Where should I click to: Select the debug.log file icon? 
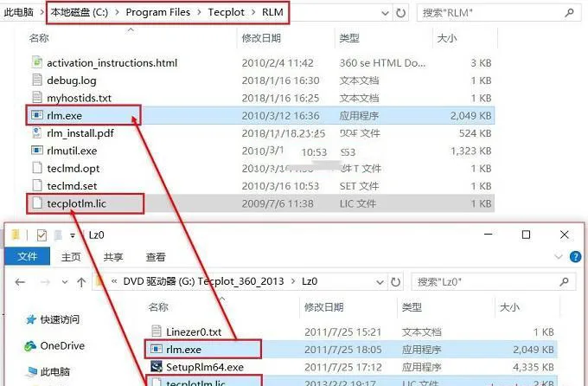point(36,80)
